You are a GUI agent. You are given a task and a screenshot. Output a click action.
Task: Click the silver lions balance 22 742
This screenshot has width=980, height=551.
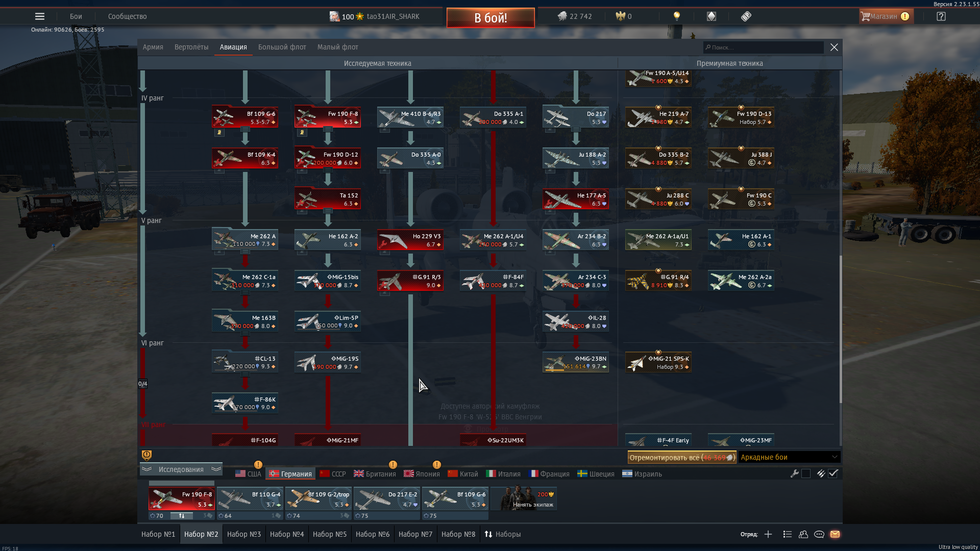[x=575, y=16]
